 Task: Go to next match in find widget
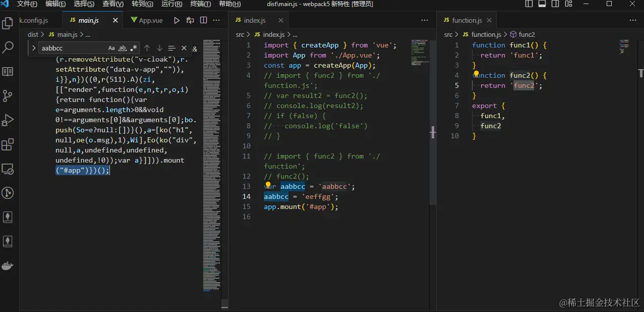[x=159, y=48]
